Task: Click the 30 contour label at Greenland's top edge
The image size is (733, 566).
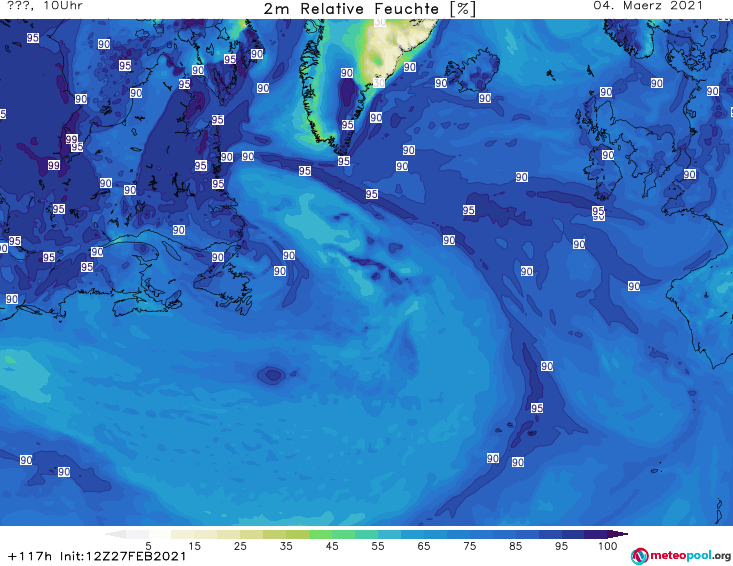Action: pyautogui.click(x=380, y=22)
